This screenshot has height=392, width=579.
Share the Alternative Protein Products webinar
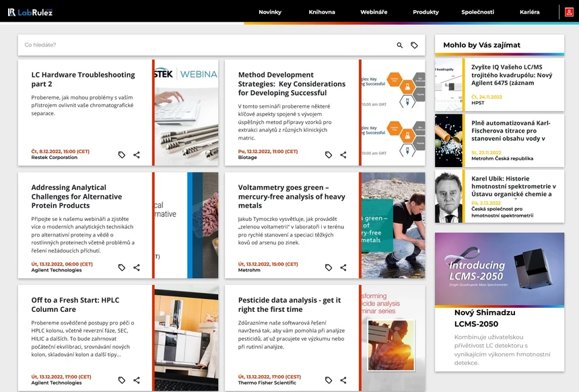click(x=137, y=267)
